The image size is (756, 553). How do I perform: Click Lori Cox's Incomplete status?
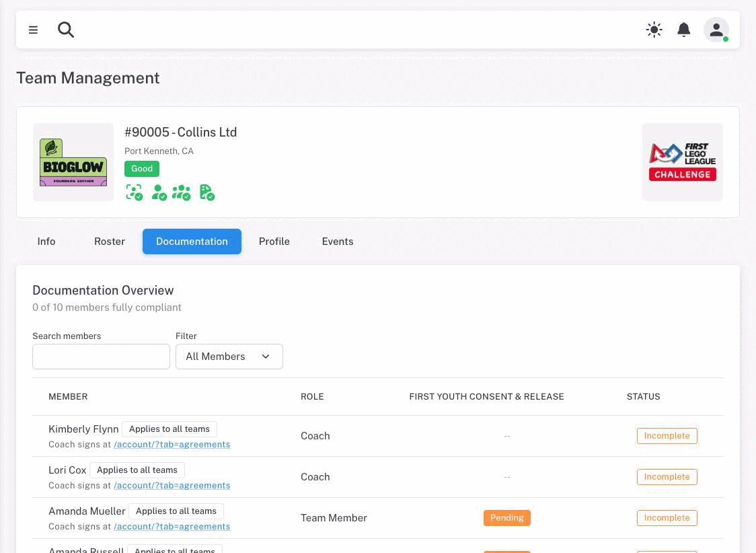coord(667,477)
